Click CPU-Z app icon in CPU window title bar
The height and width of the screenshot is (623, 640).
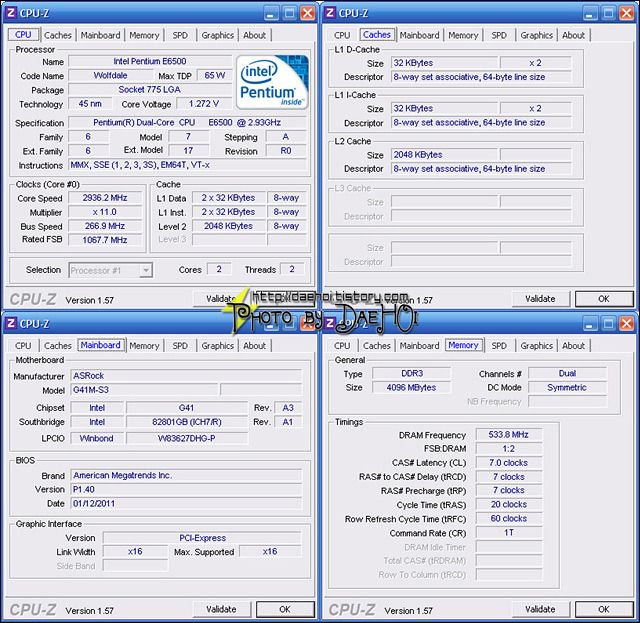click(x=11, y=13)
